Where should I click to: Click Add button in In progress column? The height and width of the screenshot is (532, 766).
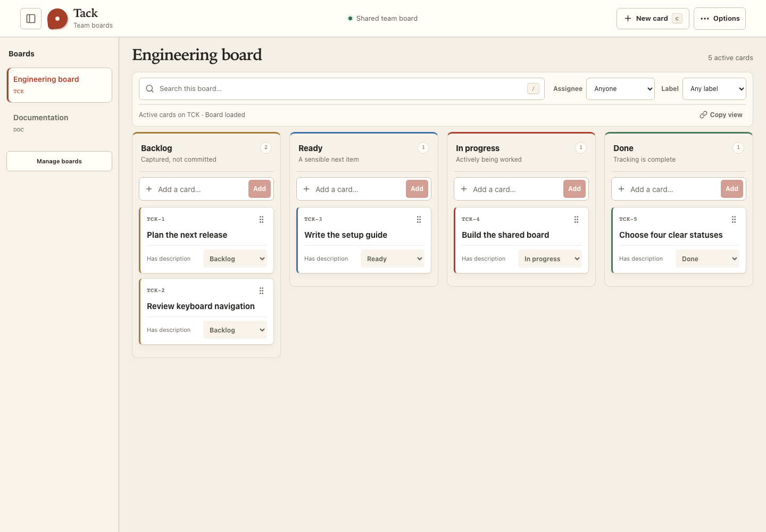574,189
